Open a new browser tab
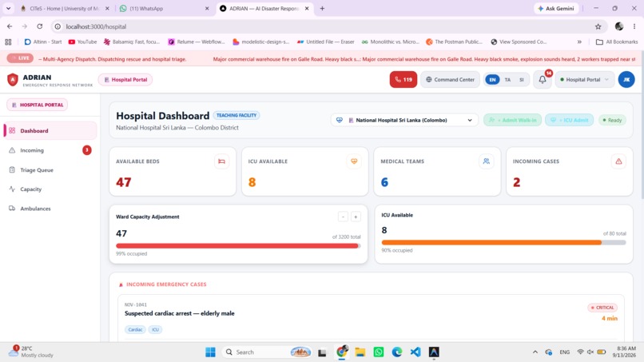This screenshot has width=644, height=362. tap(322, 8)
